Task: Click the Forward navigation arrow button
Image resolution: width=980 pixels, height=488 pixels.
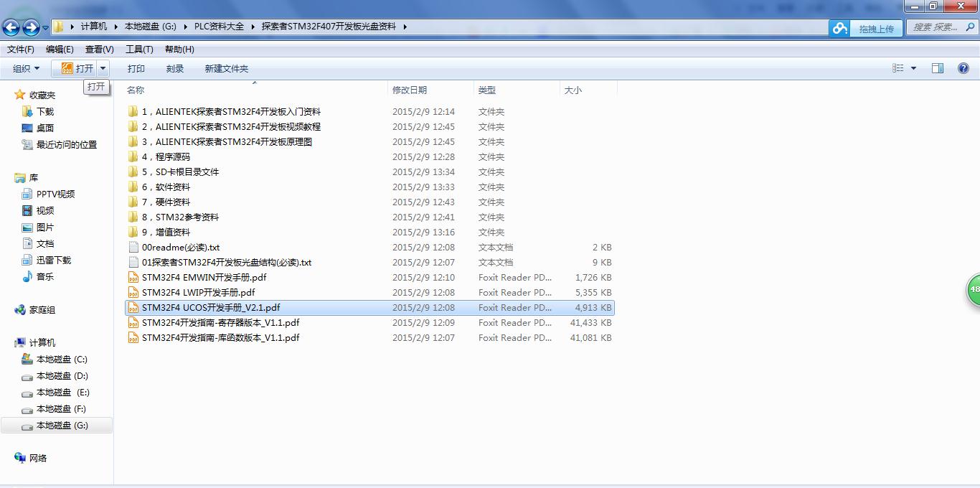Action: pos(31,27)
